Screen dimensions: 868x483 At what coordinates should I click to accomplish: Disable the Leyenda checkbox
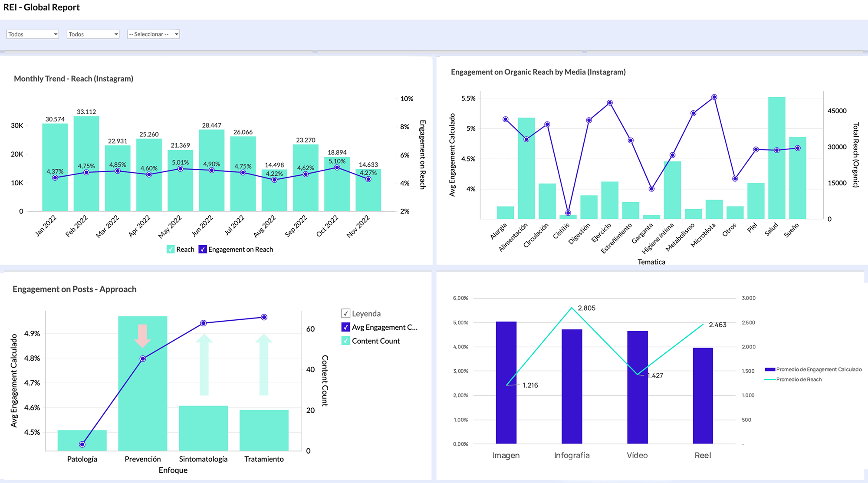pos(345,313)
